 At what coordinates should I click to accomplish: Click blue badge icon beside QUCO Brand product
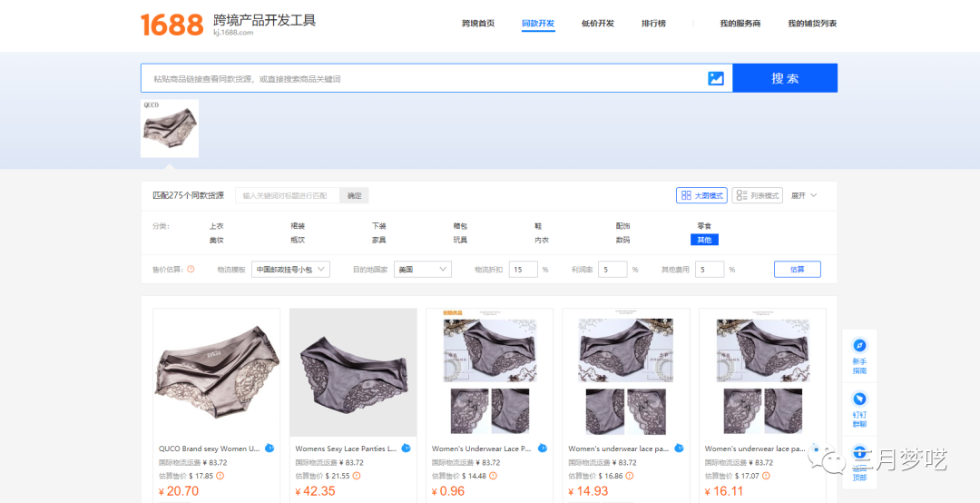pyautogui.click(x=269, y=449)
